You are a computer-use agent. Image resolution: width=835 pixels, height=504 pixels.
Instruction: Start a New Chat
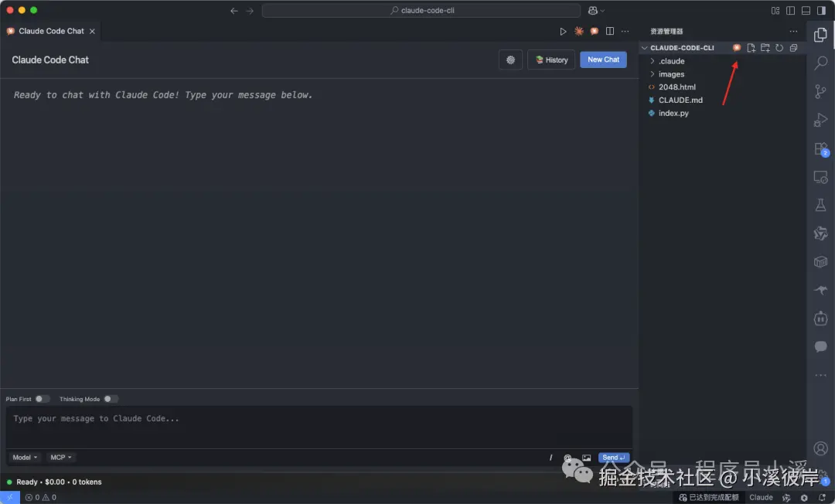pos(603,60)
